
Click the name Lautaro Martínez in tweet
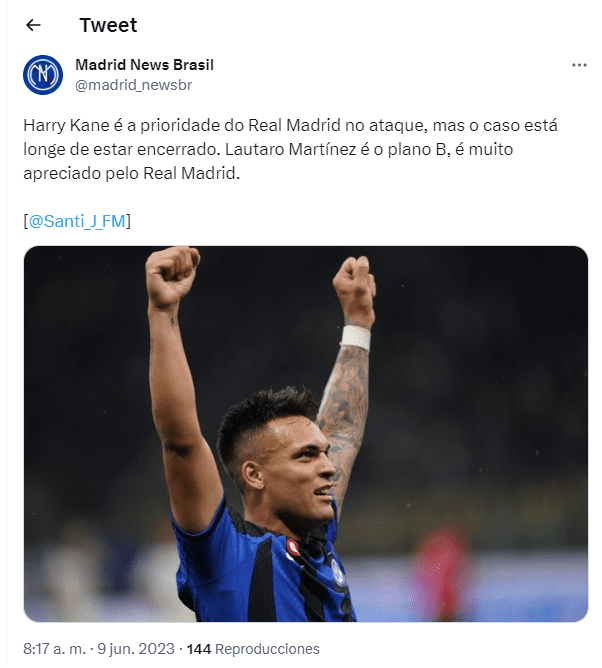coord(291,150)
